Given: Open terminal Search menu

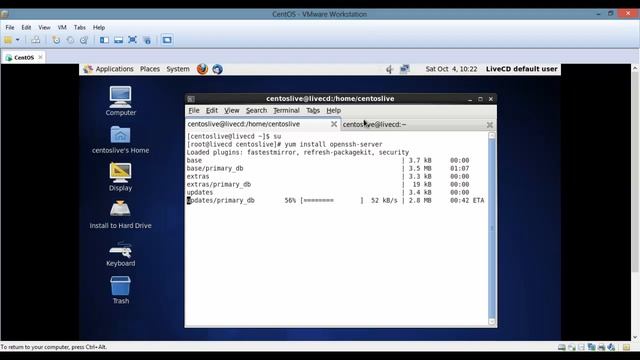Looking at the screenshot, I should click(256, 111).
